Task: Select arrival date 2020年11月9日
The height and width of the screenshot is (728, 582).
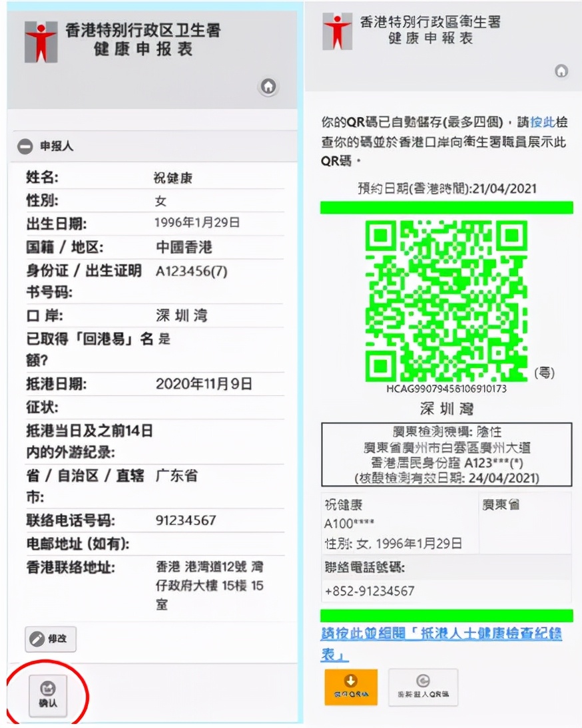Action: coord(204,384)
